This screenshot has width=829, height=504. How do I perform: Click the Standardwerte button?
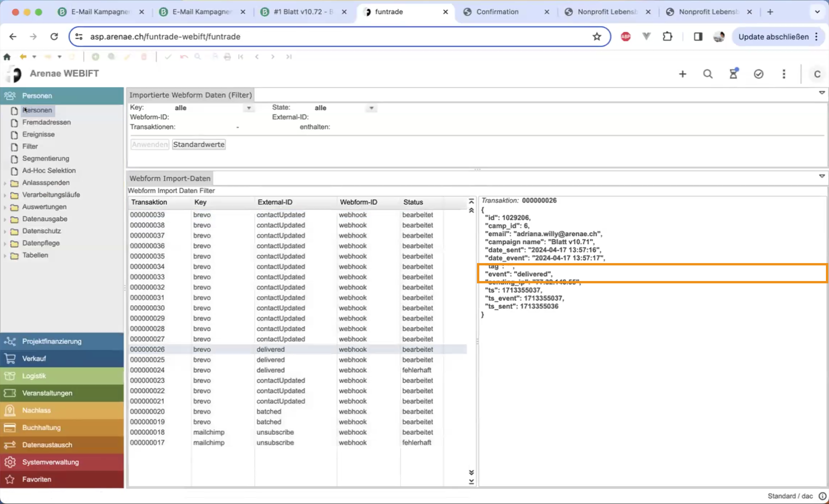[198, 145]
